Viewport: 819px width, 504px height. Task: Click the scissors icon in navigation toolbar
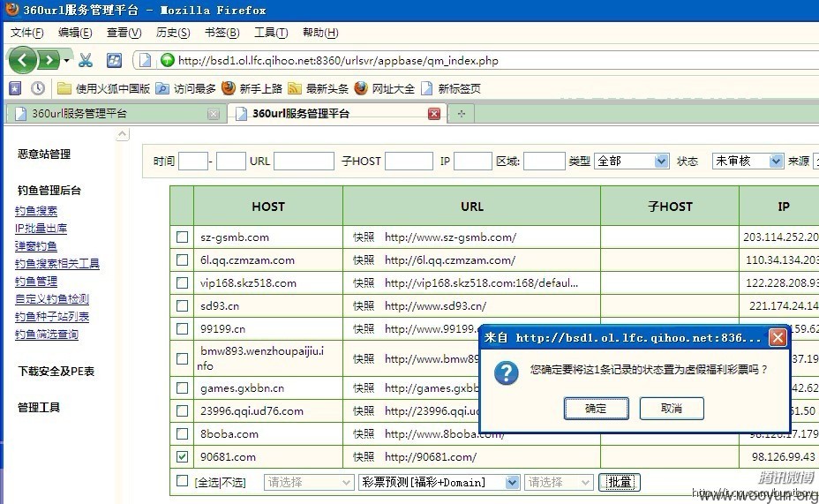(x=85, y=60)
